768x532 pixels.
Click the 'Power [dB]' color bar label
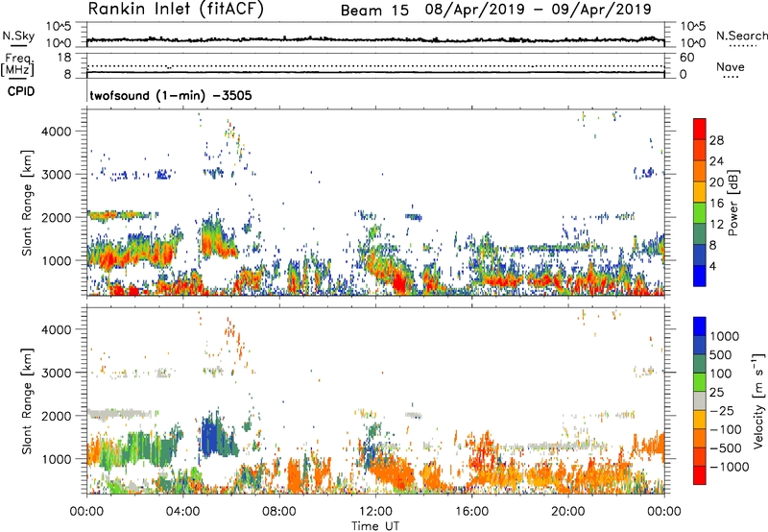[732, 203]
